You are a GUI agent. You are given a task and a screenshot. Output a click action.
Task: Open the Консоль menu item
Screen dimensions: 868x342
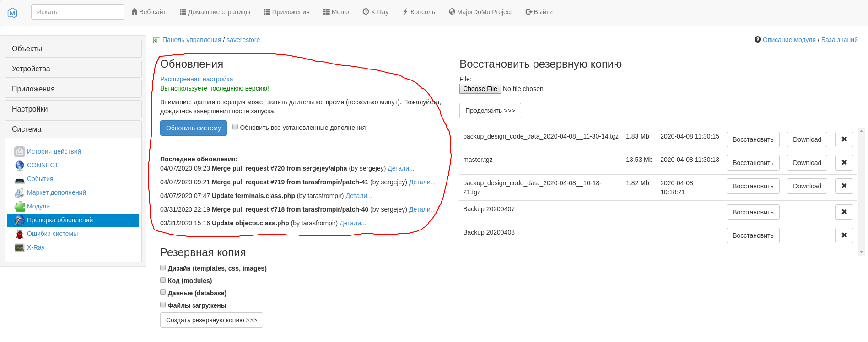[419, 12]
